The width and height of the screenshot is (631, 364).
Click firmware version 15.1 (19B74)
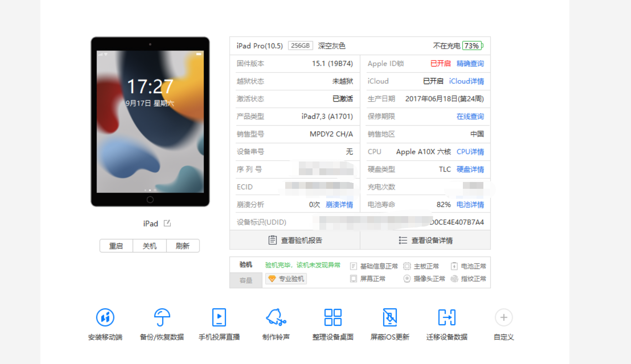[333, 64]
